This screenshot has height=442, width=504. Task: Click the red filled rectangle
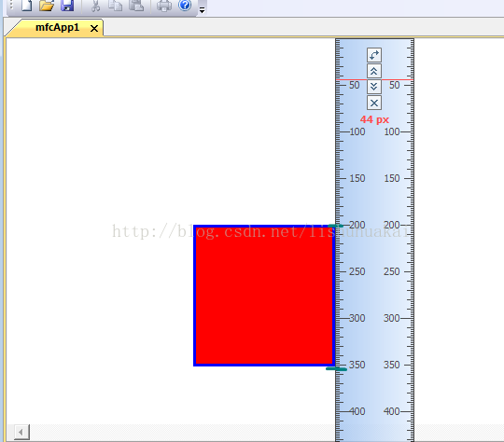click(x=264, y=296)
